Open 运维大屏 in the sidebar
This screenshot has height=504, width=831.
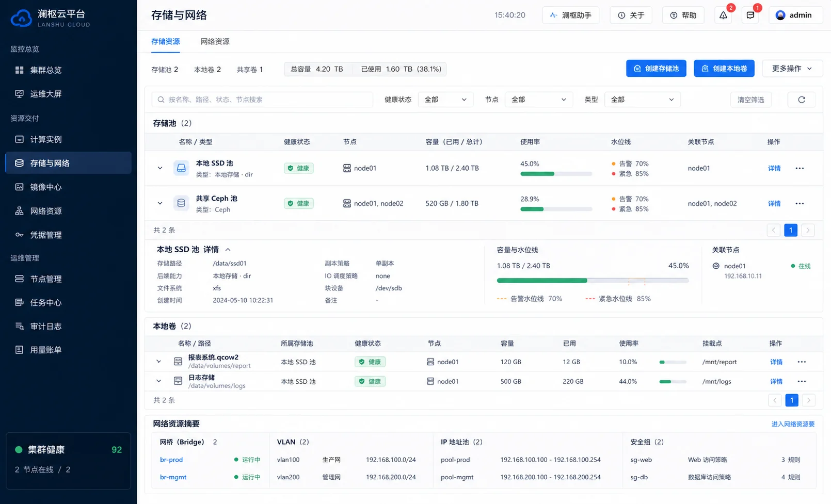point(68,94)
